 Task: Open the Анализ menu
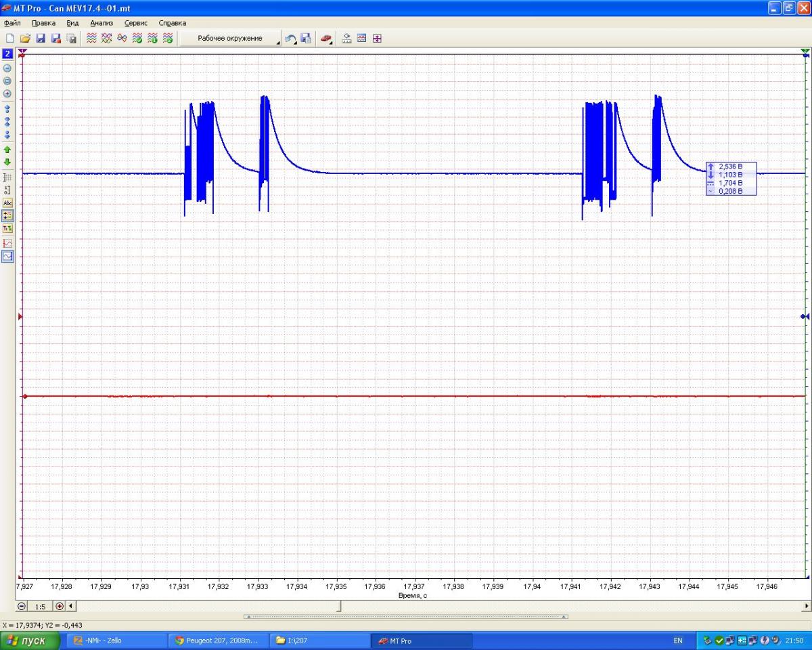101,22
